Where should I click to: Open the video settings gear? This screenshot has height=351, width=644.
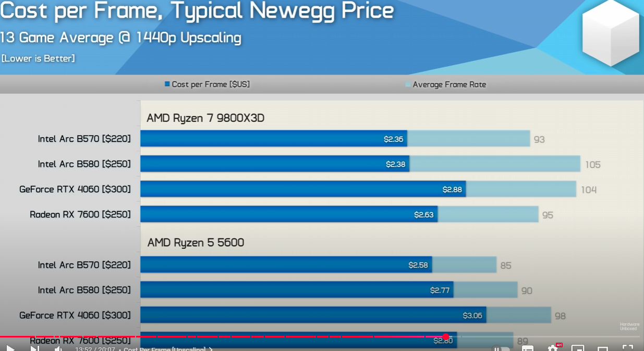point(553,348)
